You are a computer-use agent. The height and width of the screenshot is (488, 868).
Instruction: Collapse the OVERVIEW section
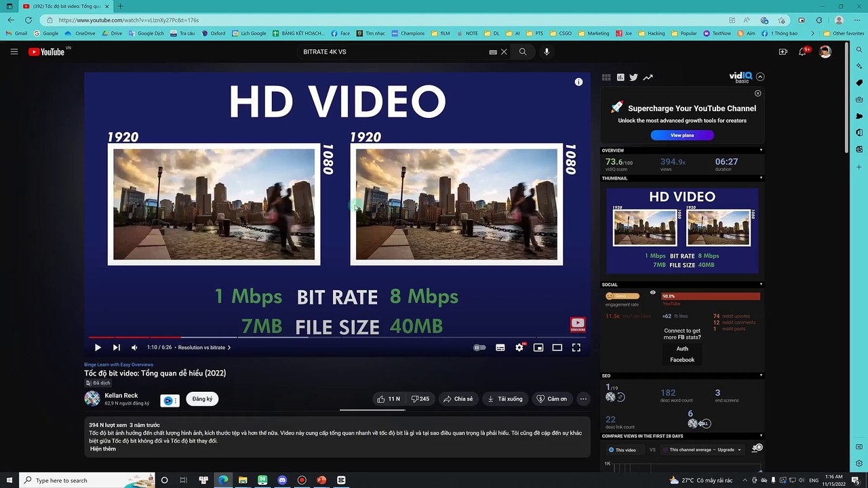tap(761, 150)
